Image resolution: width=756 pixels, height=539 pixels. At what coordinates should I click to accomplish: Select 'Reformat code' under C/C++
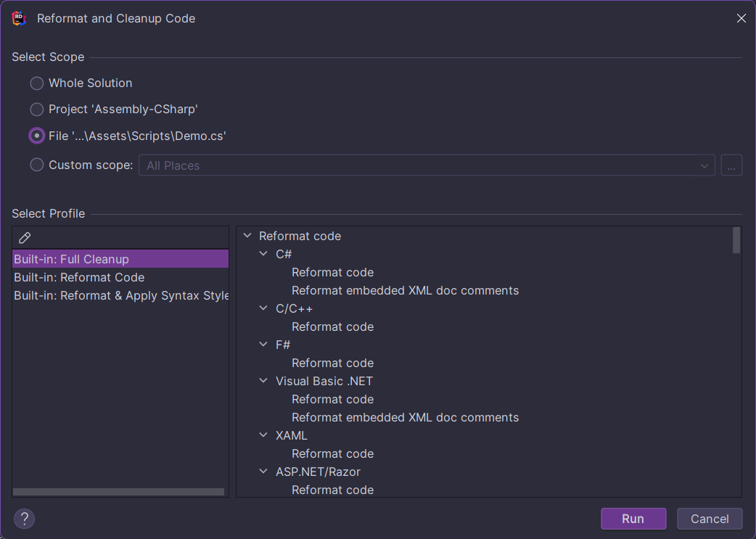click(x=333, y=326)
